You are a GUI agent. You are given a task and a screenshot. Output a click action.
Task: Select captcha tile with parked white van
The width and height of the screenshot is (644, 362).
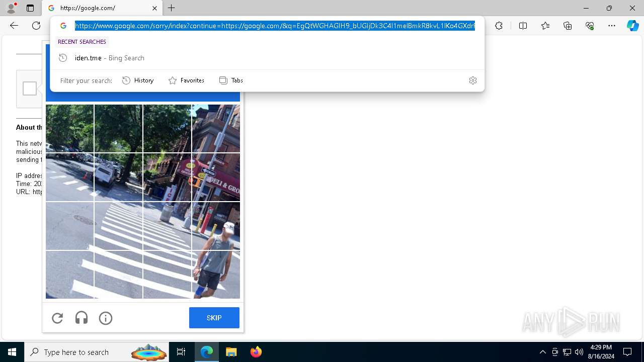pyautogui.click(x=118, y=177)
